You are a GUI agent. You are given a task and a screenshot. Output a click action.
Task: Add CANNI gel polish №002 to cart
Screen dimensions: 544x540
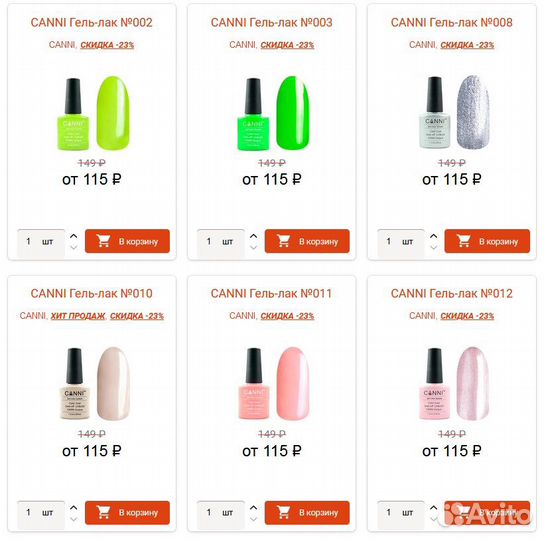(127, 241)
